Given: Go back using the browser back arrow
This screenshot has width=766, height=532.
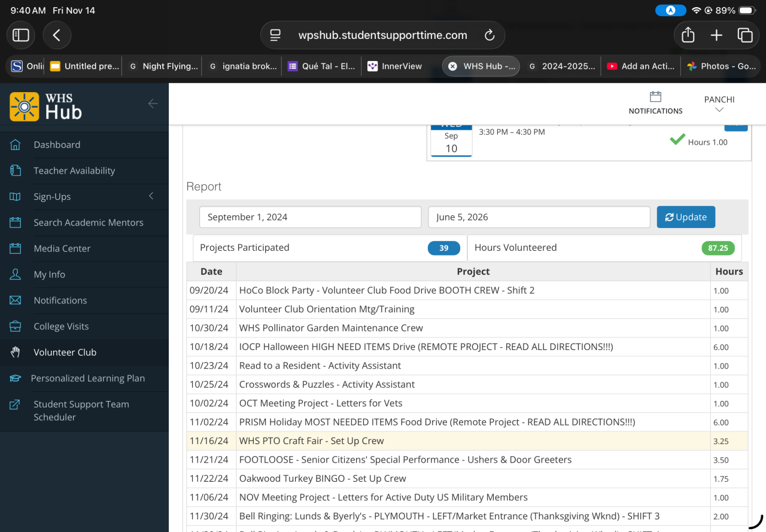Looking at the screenshot, I should [57, 35].
